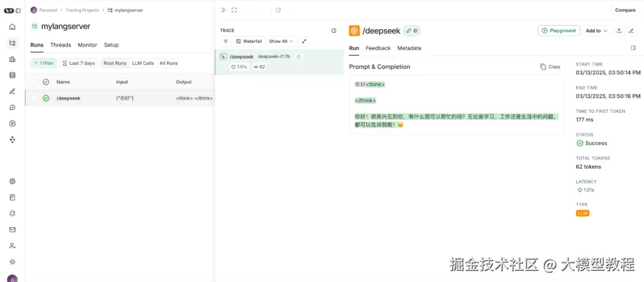Expand the trace panel to fullscreen
Image resolution: width=644 pixels, height=282 pixels.
coord(234,10)
